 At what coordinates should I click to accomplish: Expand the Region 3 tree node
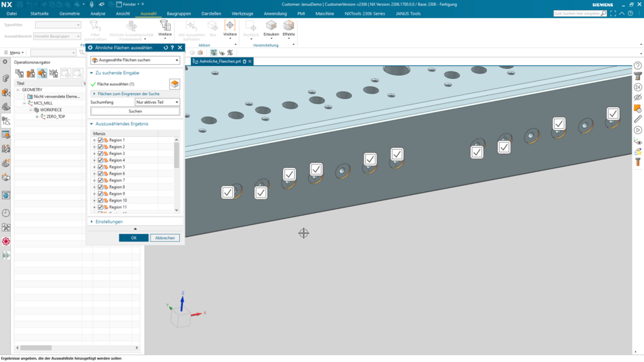point(94,154)
